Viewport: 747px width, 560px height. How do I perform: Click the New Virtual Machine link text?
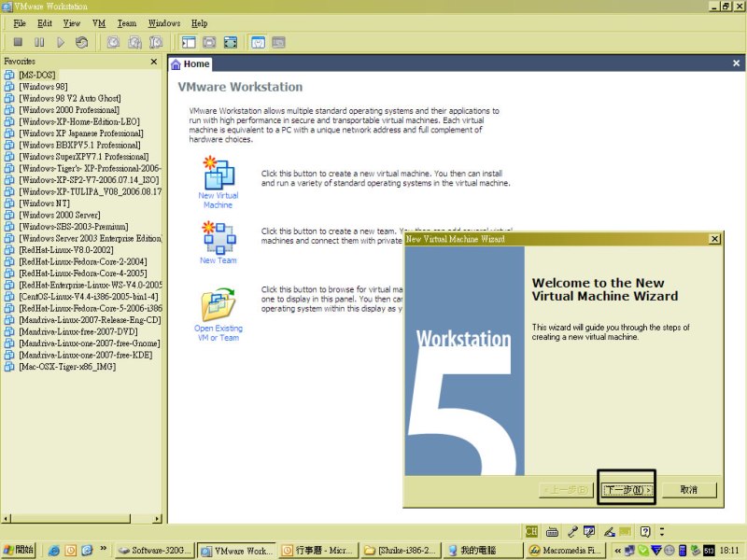click(218, 200)
